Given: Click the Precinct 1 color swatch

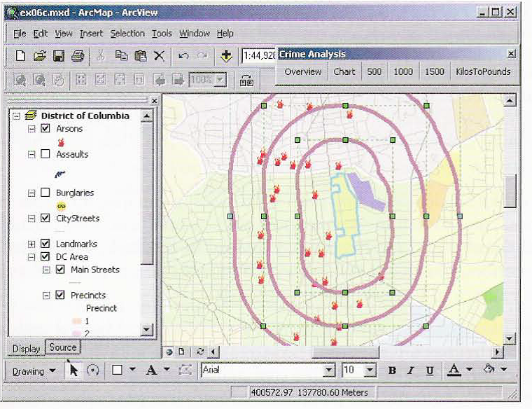Looking at the screenshot, I should [x=77, y=321].
